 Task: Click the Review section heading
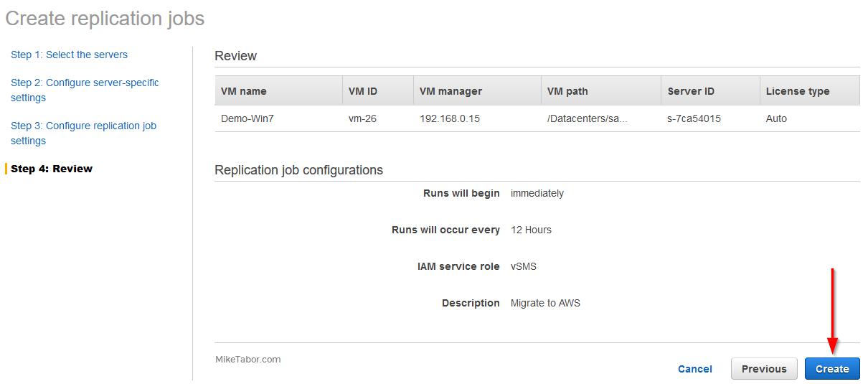235,56
